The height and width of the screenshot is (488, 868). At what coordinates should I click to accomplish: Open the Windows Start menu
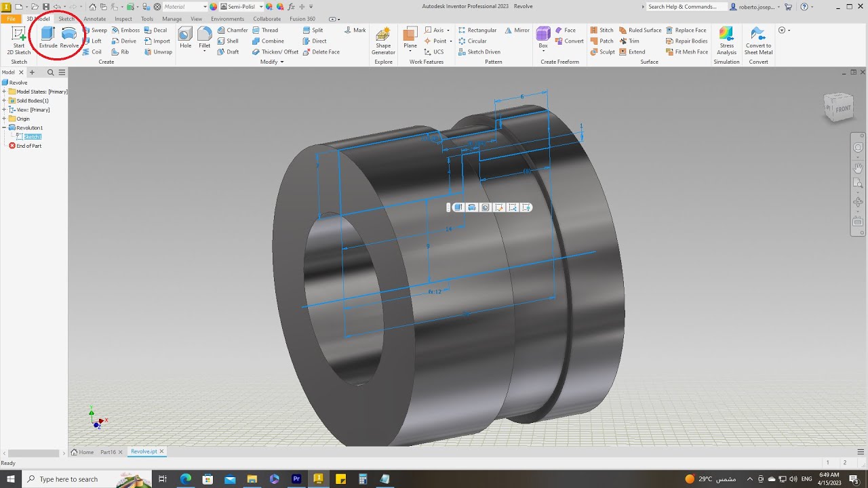click(x=11, y=479)
